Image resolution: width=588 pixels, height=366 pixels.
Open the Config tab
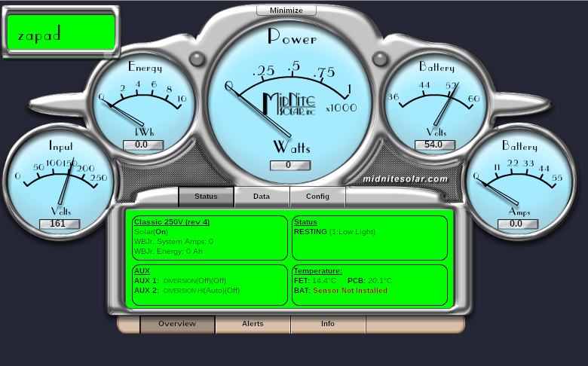pos(317,197)
